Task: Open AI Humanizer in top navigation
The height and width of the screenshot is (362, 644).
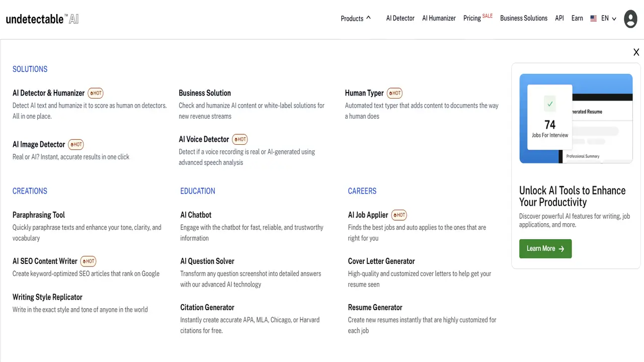Action: (x=439, y=18)
